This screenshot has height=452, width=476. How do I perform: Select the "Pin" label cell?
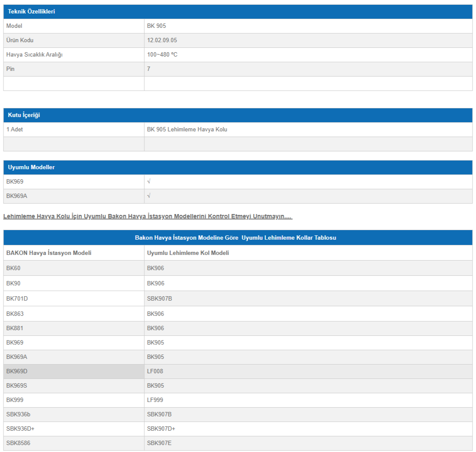[x=74, y=69]
